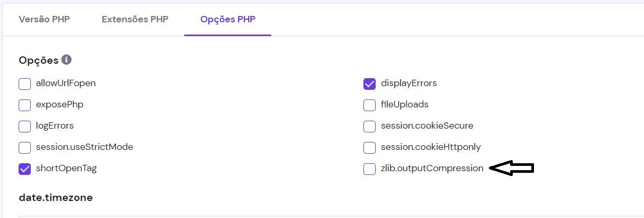Image resolution: width=644 pixels, height=218 pixels.
Task: Uncheck the shortOpenTag checkbox
Action: point(24,169)
